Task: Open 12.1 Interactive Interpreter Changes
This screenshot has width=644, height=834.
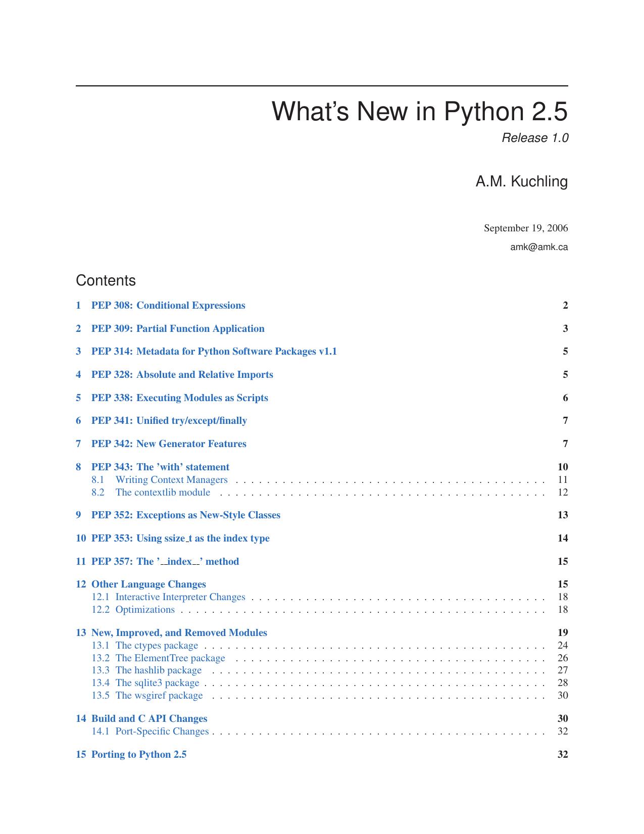Action: 168,597
